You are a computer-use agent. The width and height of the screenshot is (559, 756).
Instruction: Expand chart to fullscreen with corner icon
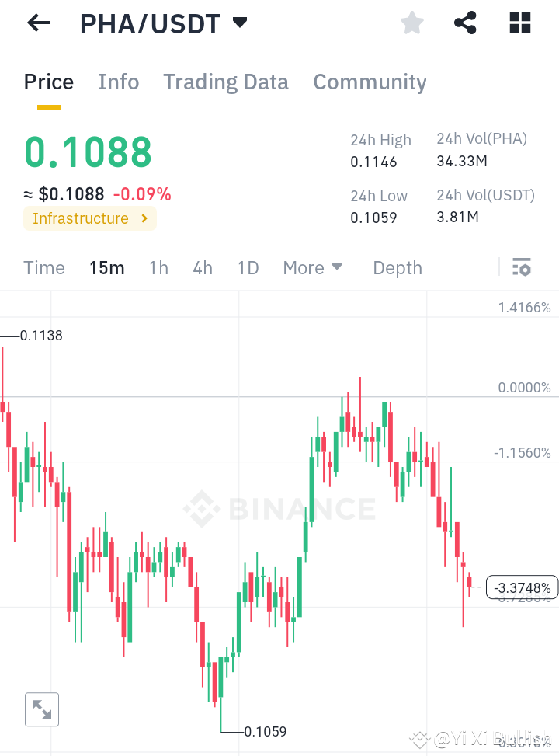41,709
